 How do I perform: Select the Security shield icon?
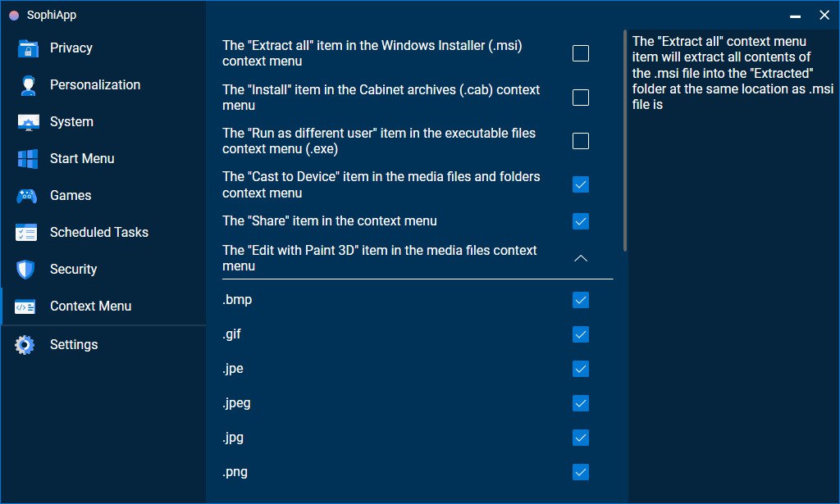coord(25,269)
